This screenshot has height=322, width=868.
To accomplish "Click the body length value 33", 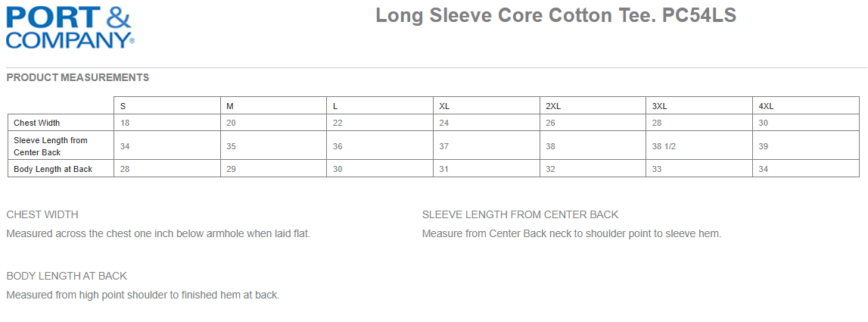I will point(657,169).
